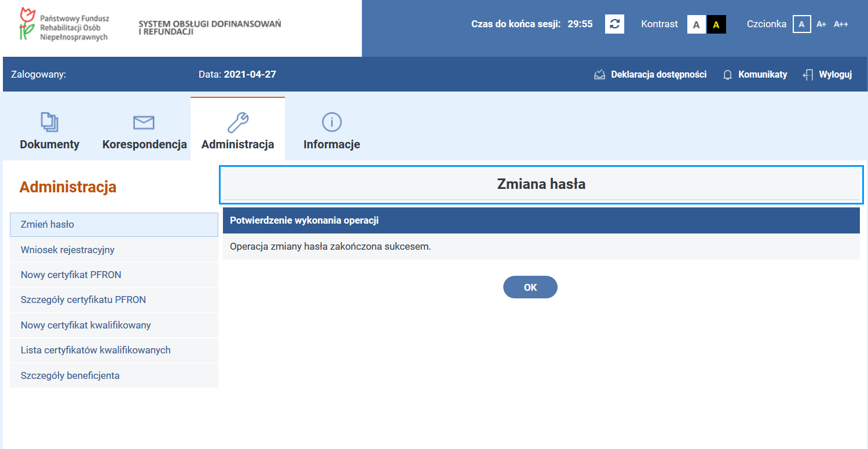This screenshot has width=868, height=449.
Task: Open Deklaracja dostępności link
Action: (658, 74)
